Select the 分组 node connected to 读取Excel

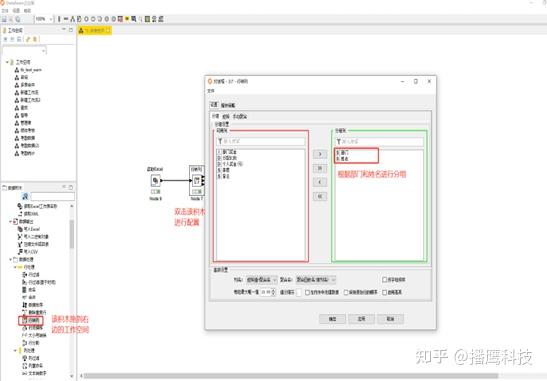click(197, 180)
